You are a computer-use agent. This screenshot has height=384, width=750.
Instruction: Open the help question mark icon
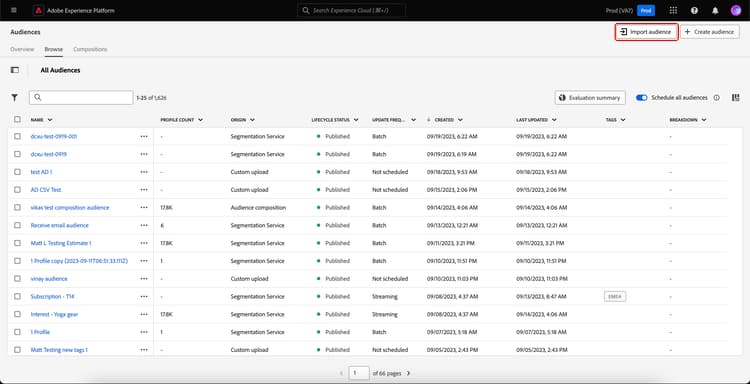click(x=694, y=11)
